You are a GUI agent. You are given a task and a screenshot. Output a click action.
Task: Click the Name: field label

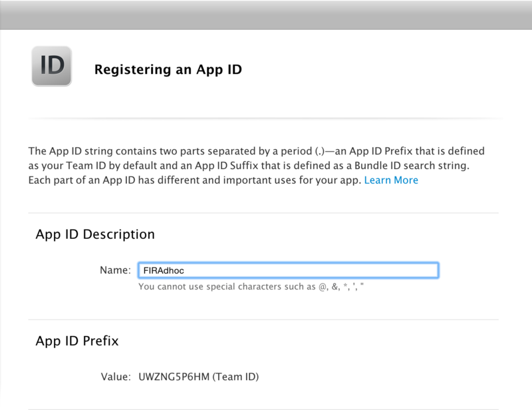tap(115, 270)
